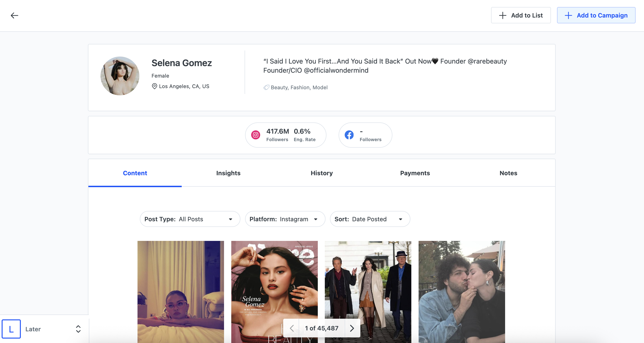Open the Notes tab
Image resolution: width=644 pixels, height=343 pixels.
pos(508,173)
